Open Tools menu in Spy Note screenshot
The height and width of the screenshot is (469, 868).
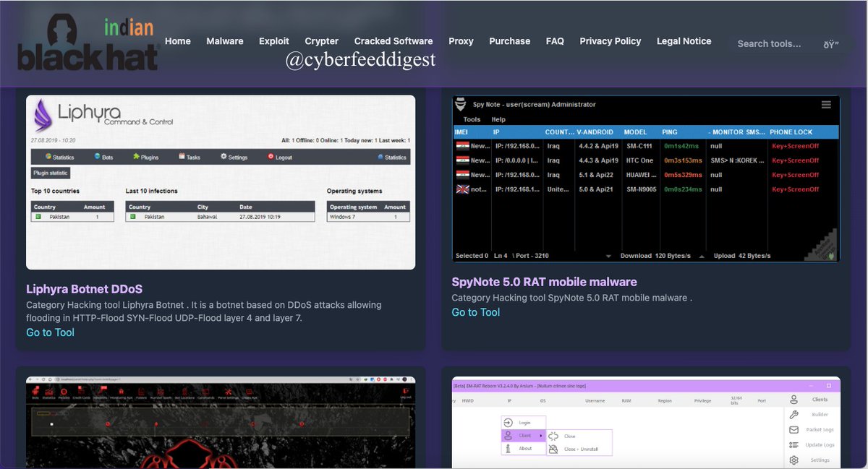pyautogui.click(x=472, y=120)
